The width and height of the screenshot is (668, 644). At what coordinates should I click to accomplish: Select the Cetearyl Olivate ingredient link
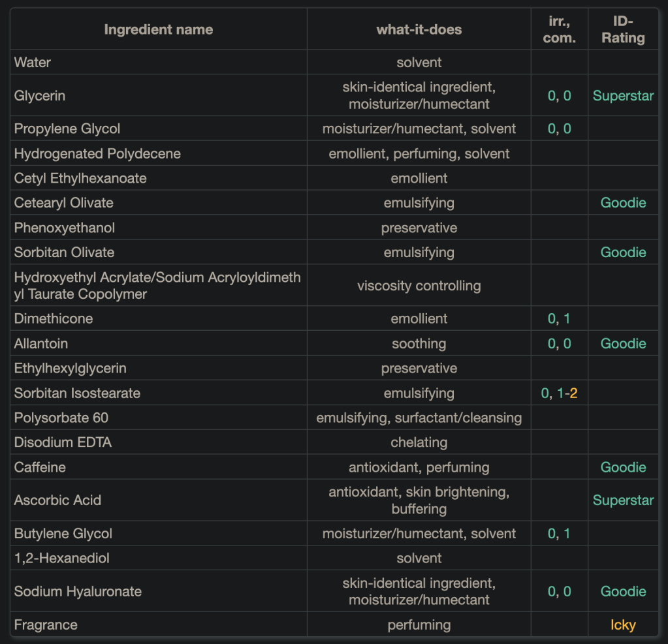[x=64, y=203]
